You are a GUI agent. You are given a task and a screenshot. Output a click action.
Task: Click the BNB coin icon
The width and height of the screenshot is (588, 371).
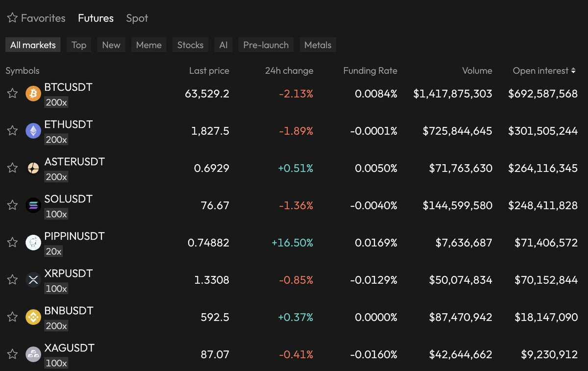click(33, 317)
